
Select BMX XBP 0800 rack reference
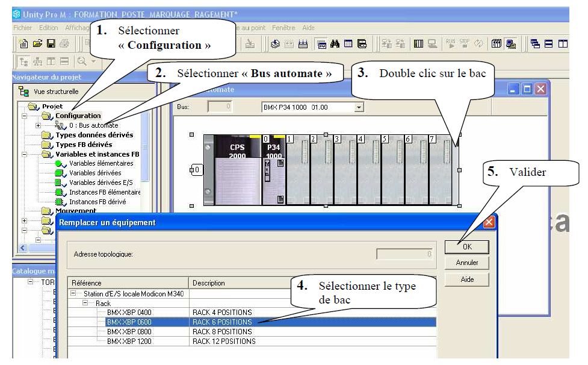[129, 332]
